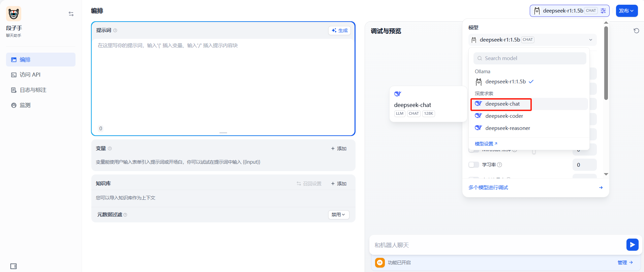Open the 禁用 metadata filter dropdown
The width and height of the screenshot is (644, 272).
pos(339,215)
